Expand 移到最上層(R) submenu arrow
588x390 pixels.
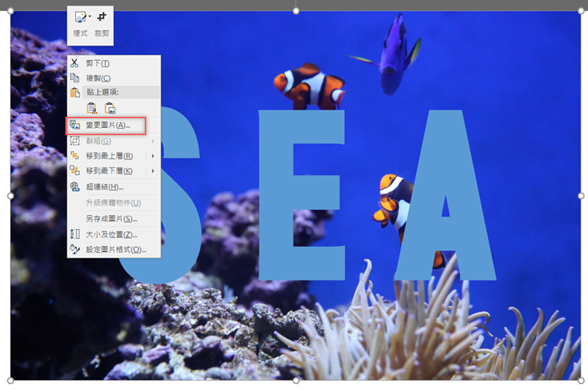(153, 156)
